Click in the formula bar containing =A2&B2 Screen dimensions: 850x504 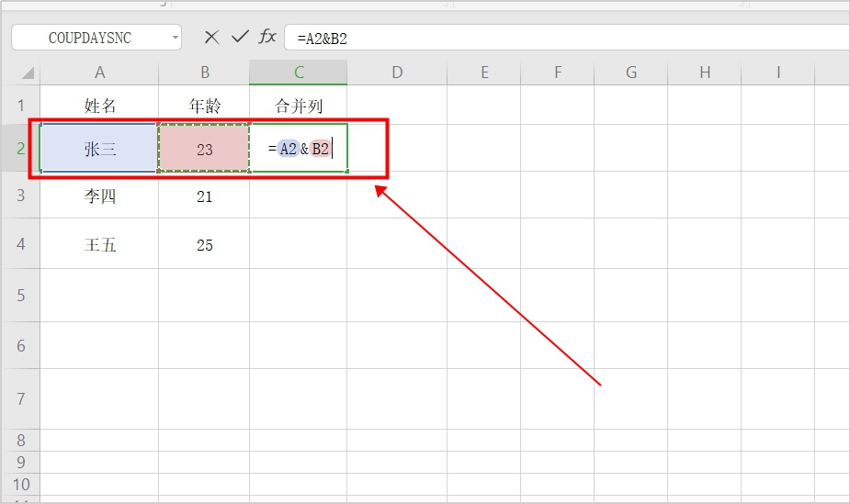pyautogui.click(x=551, y=38)
